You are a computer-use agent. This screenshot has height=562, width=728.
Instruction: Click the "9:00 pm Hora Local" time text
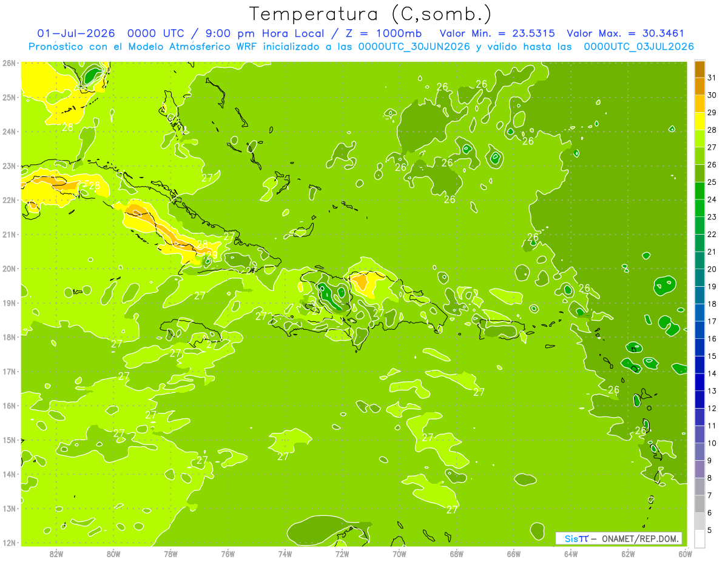pos(266,33)
